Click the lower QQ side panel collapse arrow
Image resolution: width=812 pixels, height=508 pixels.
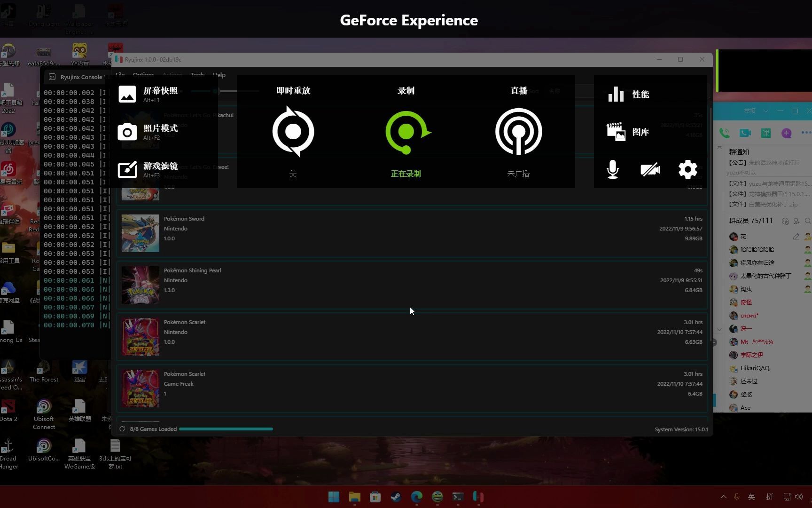click(719, 330)
